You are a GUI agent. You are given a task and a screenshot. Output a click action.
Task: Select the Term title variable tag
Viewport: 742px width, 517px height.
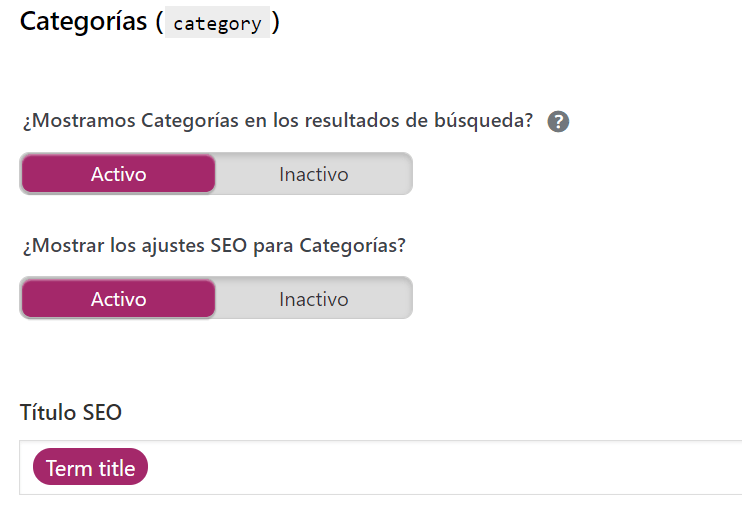90,467
